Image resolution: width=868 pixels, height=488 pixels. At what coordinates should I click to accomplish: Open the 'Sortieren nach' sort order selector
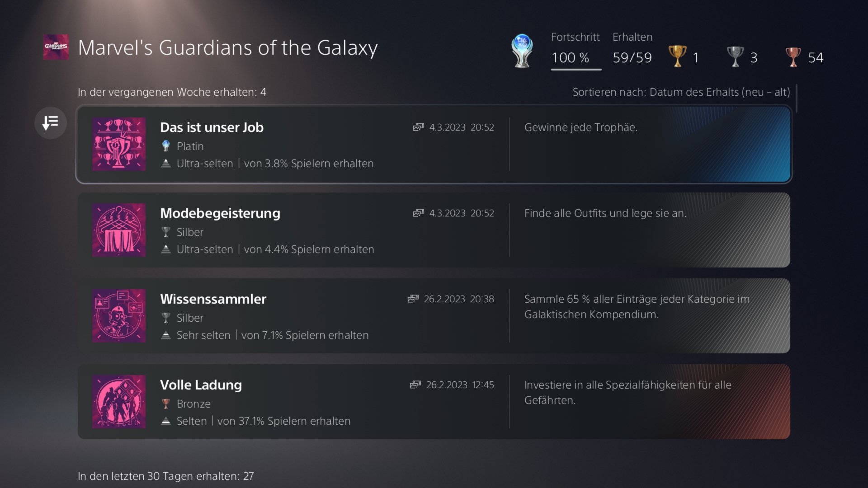point(681,92)
